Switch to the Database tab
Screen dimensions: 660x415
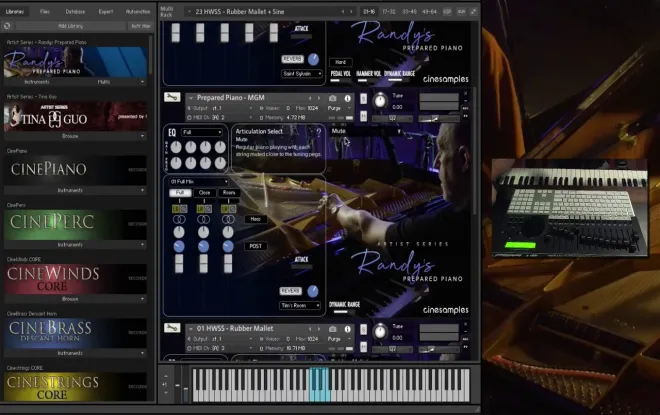pyautogui.click(x=75, y=11)
